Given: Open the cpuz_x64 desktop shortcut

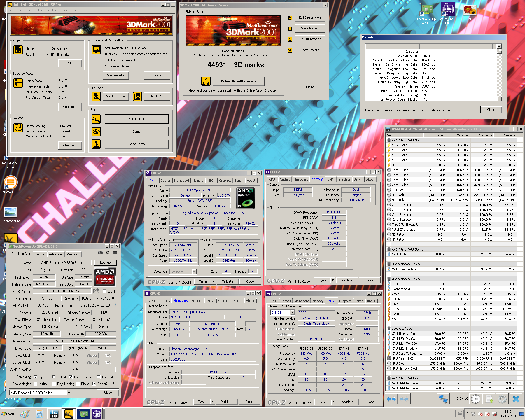Looking at the screenshot, I should pos(448,13).
